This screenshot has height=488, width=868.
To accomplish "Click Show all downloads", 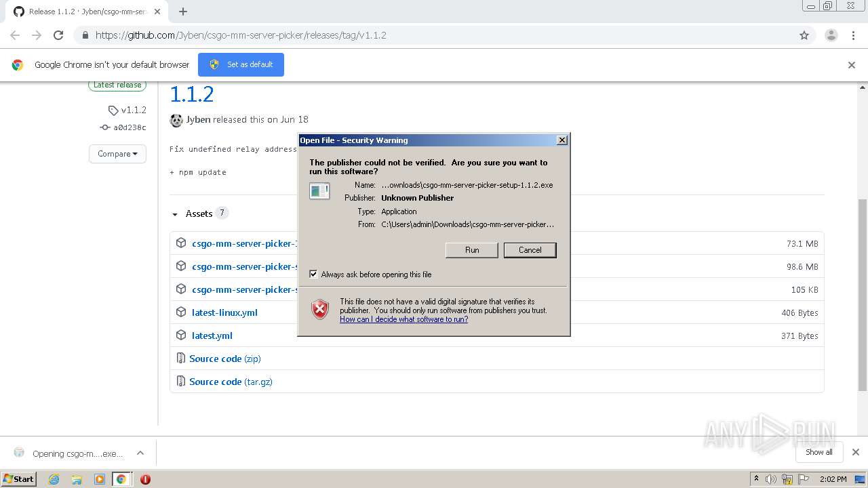I will 818,452.
